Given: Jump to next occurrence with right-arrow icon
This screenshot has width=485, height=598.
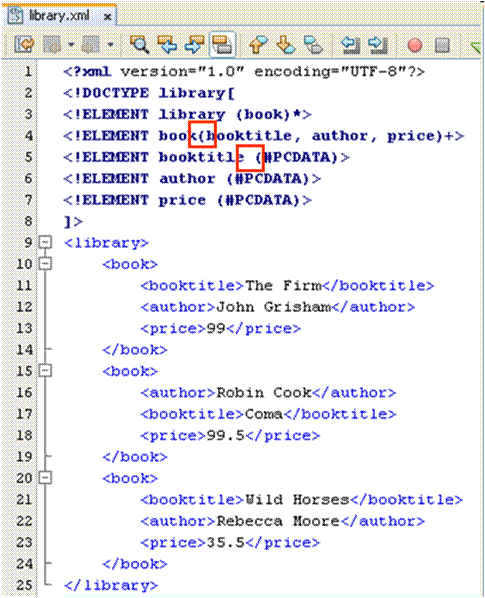Looking at the screenshot, I should [x=195, y=45].
